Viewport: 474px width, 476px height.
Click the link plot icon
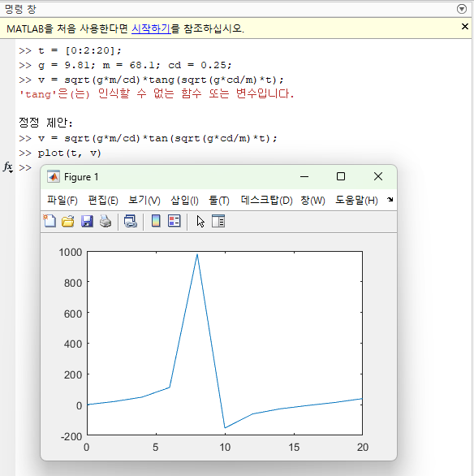131,221
